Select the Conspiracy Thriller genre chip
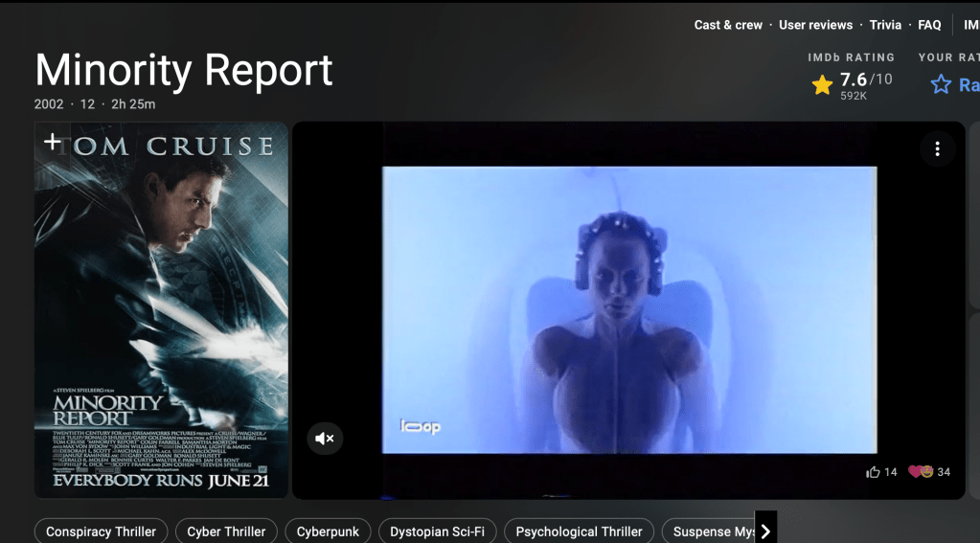Viewport: 980px width, 543px height. point(102,532)
